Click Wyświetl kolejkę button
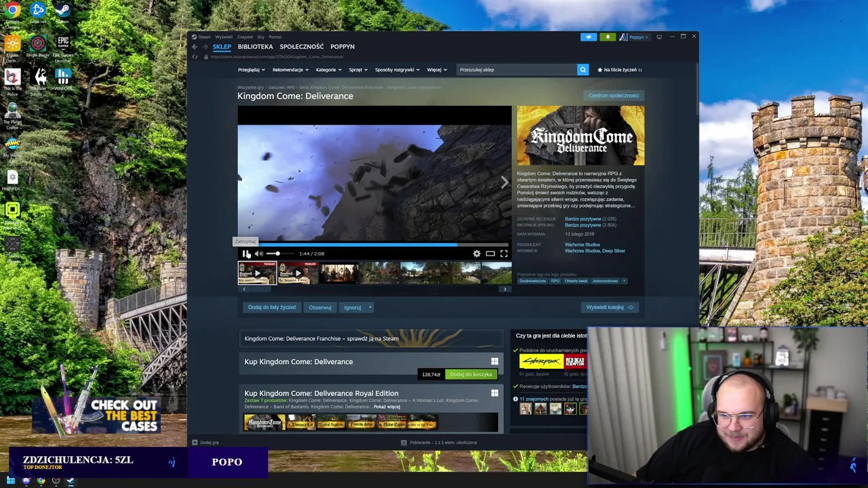The image size is (868, 488). (610, 307)
